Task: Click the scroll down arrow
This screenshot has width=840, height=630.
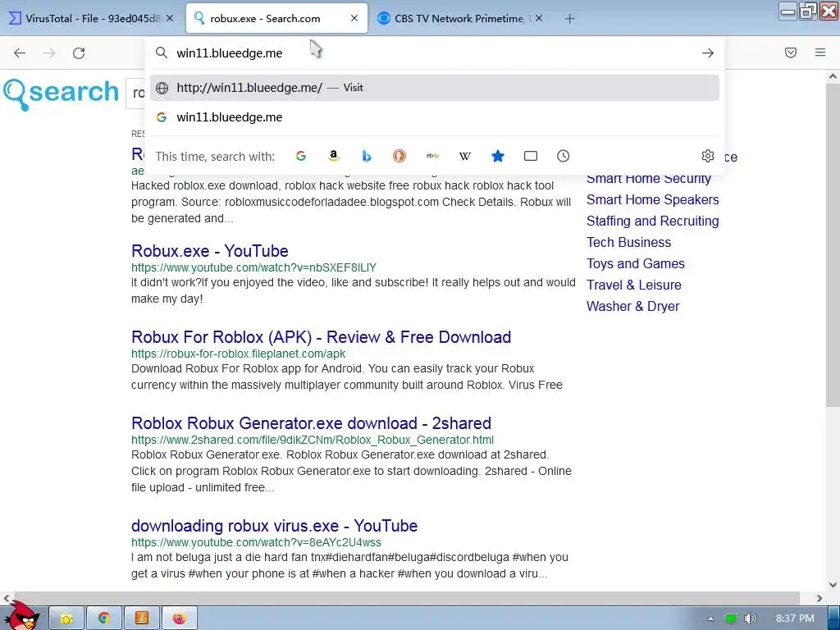Action: tap(833, 584)
